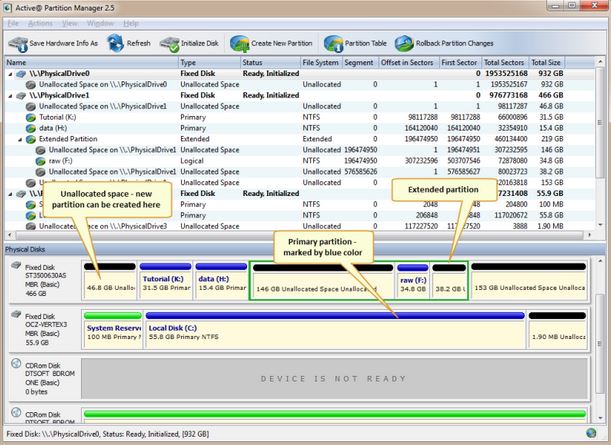Viewport: 611px width, 445px height.
Task: Click the OCZ-VERTEX3 fixed disk icon
Action: (x=16, y=314)
